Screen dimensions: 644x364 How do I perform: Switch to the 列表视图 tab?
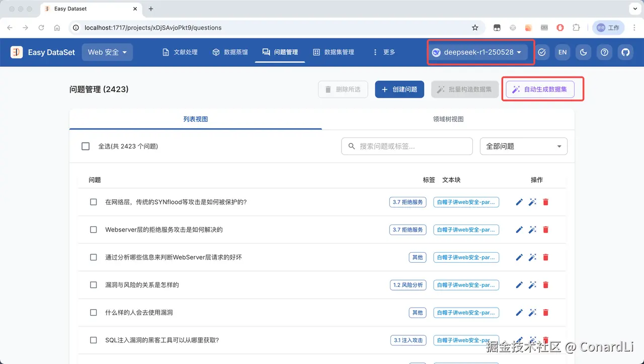[x=196, y=119]
